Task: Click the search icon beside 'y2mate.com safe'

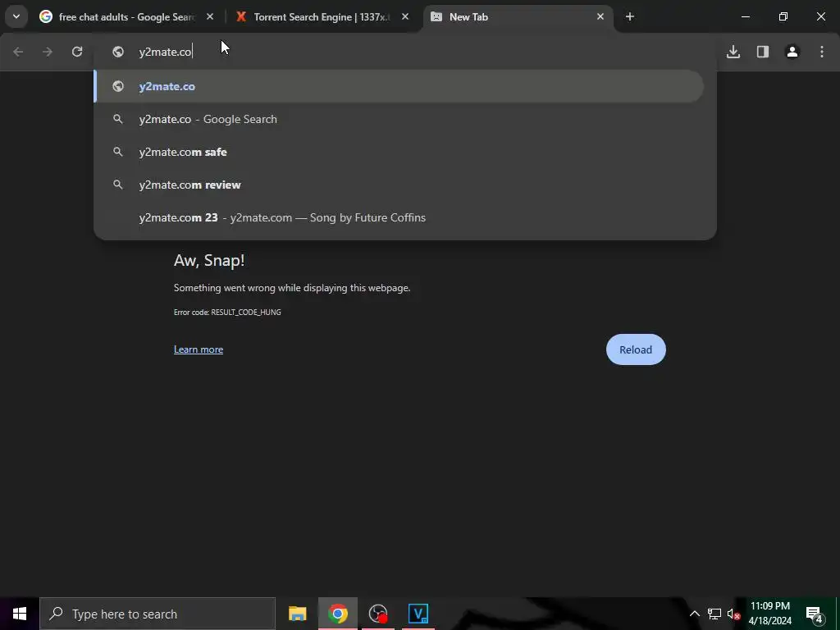Action: (x=118, y=152)
